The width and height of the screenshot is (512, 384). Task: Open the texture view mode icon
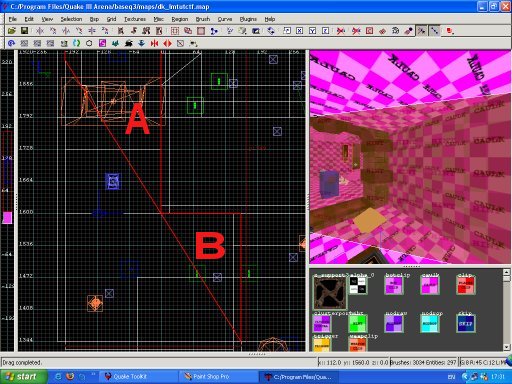click(x=242, y=31)
